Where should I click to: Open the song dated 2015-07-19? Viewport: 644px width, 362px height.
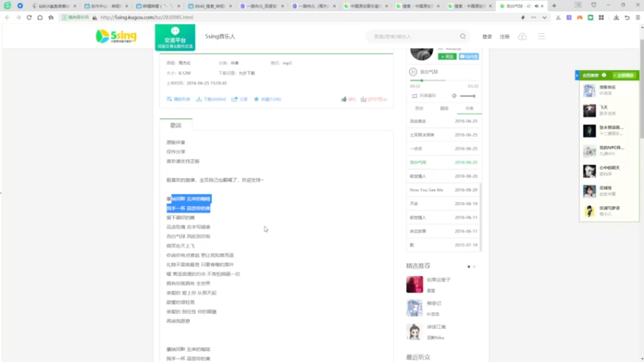[444, 245]
